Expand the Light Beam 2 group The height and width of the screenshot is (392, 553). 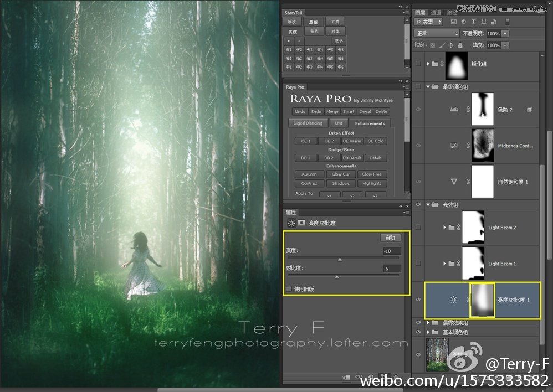(445, 228)
